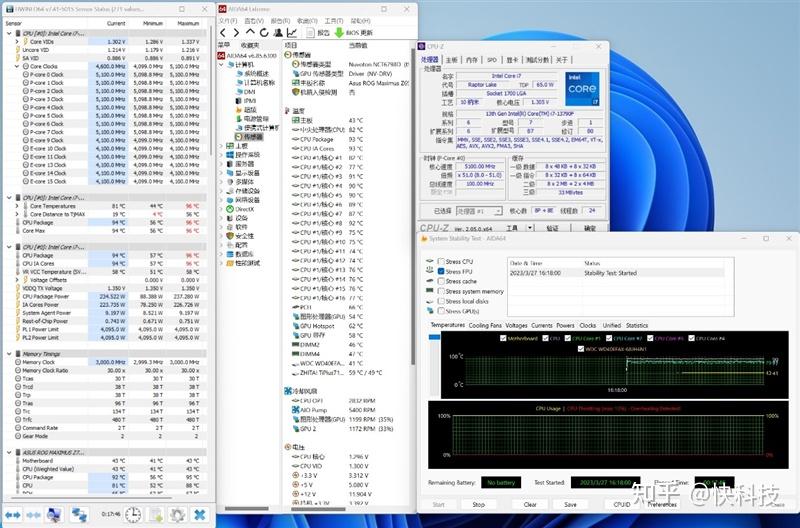800x528 pixels.
Task: Expand the motherboard node in AIDA64 tree
Action: tap(221, 146)
